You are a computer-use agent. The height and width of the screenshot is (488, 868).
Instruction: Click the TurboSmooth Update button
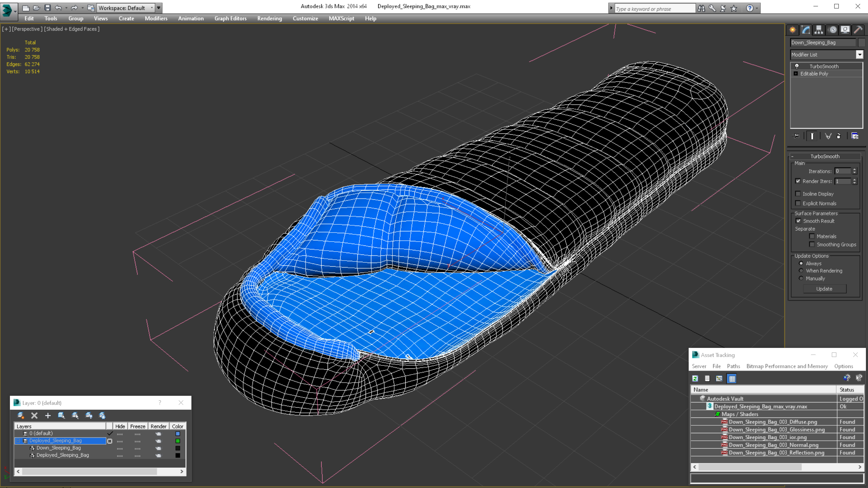[825, 289]
